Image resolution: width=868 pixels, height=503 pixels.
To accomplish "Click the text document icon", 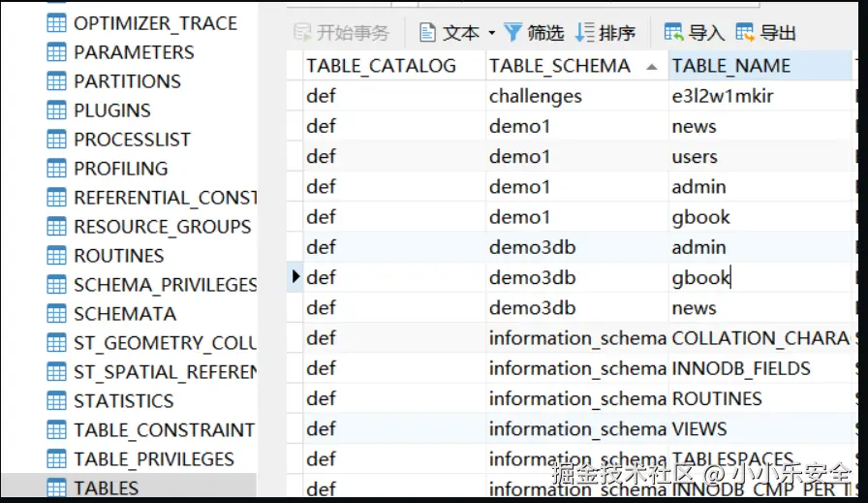I will 427,33.
